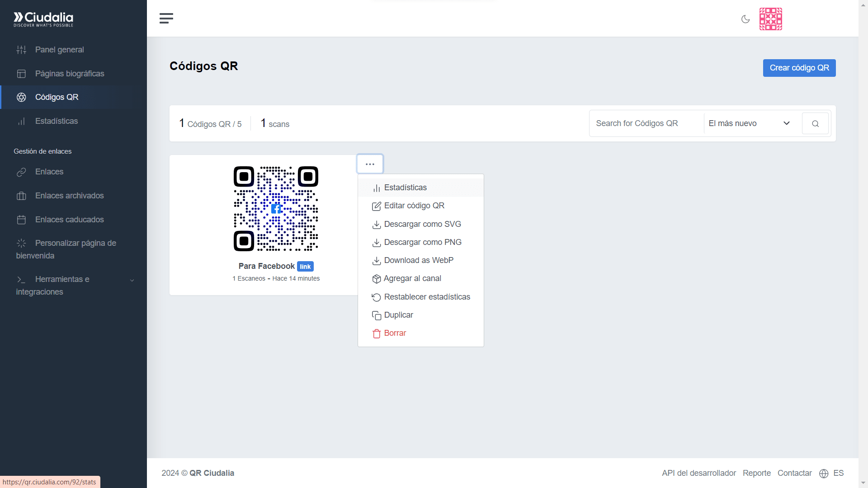Image resolution: width=868 pixels, height=488 pixels.
Task: Select Borrar to delete QR code
Action: point(395,333)
